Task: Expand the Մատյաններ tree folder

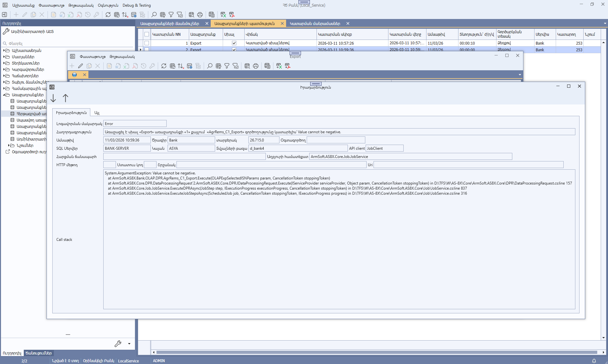Action: click(x=4, y=57)
